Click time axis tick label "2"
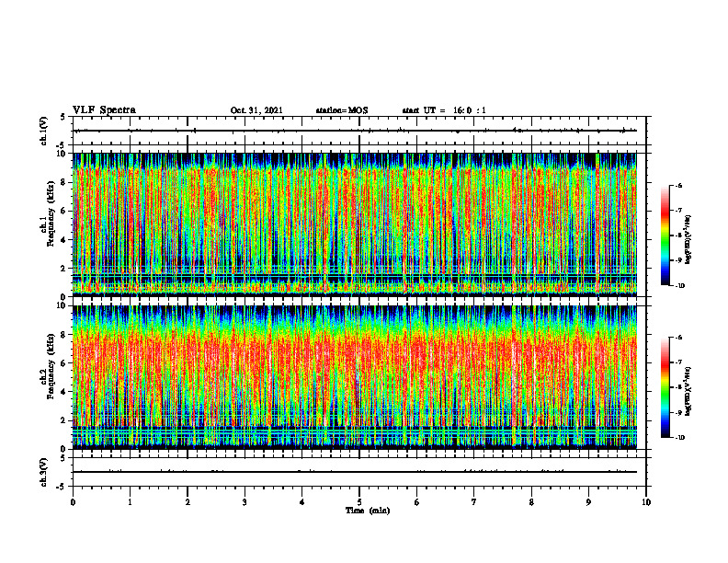This screenshot has width=728, height=563. pos(188,502)
